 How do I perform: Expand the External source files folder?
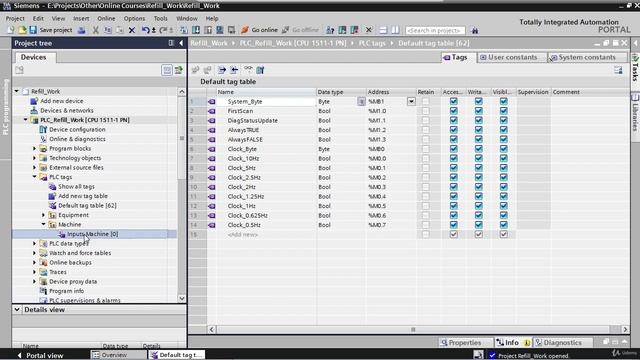click(35, 167)
